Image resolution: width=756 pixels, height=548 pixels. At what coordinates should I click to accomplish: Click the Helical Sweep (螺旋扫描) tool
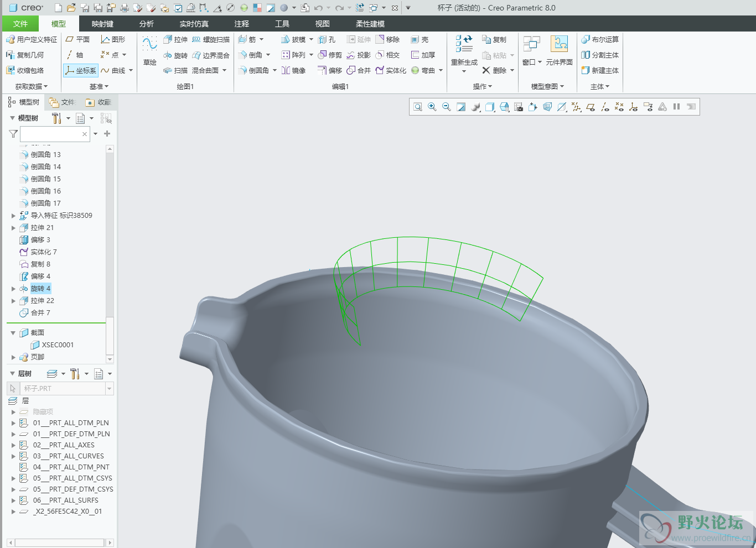pos(211,40)
